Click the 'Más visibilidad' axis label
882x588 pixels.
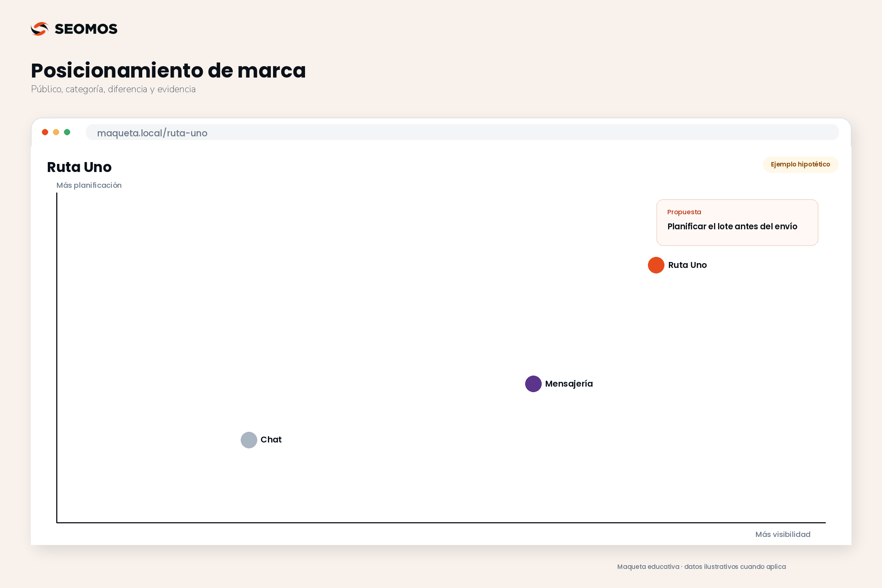coord(783,534)
